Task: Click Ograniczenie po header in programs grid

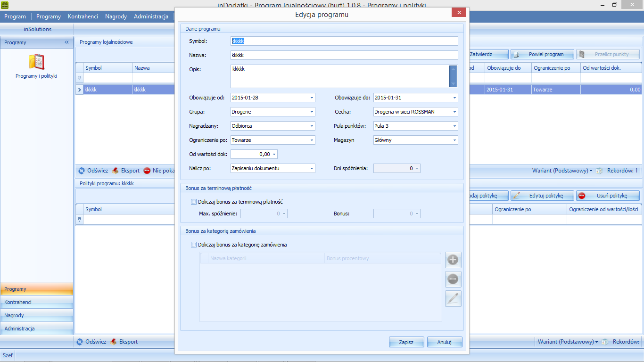Action: point(556,68)
